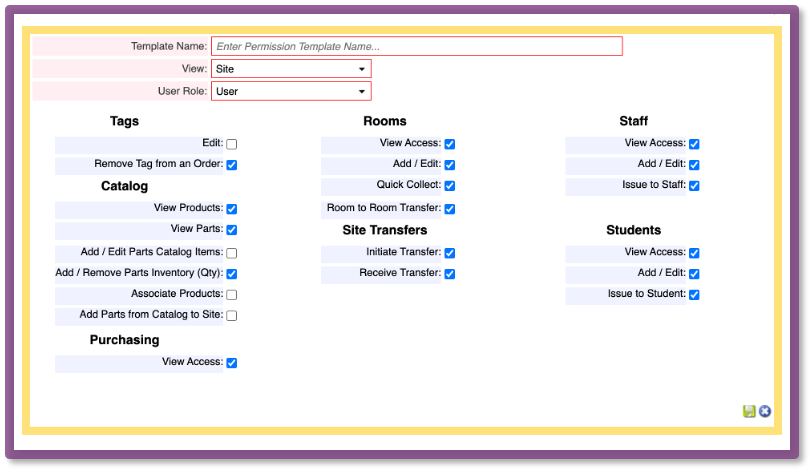Enable Add / Edit Parts Catalog Items
Image resolution: width=812 pixels, height=472 pixels.
coord(232,253)
